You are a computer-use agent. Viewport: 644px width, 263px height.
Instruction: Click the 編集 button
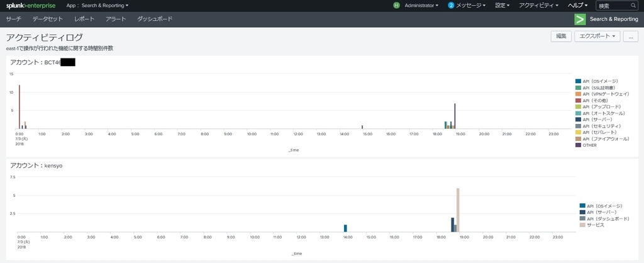tap(561, 36)
